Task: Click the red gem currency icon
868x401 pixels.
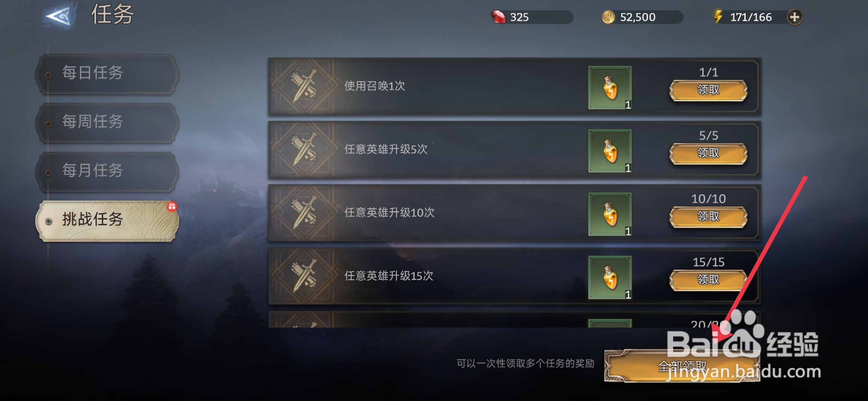Action: [x=498, y=17]
